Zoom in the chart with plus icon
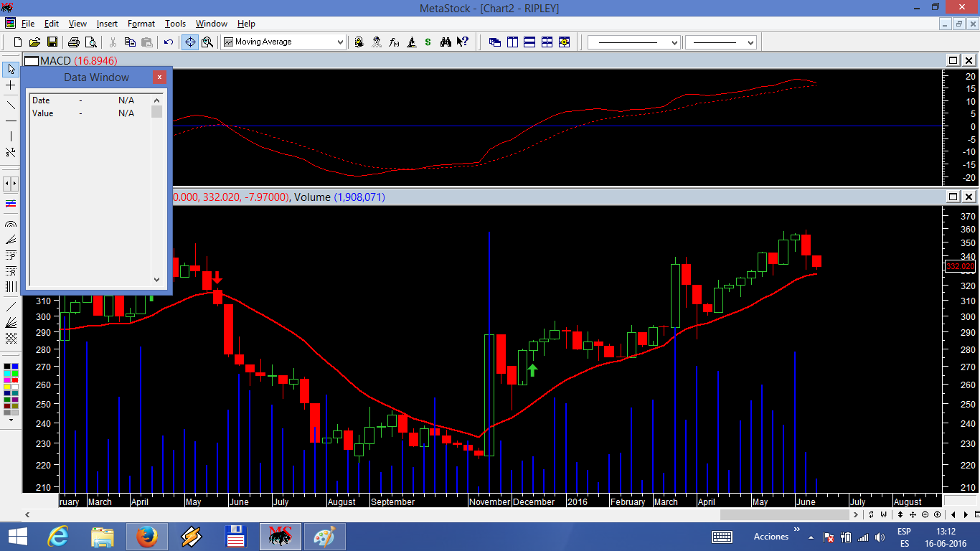 pyautogui.click(x=937, y=514)
